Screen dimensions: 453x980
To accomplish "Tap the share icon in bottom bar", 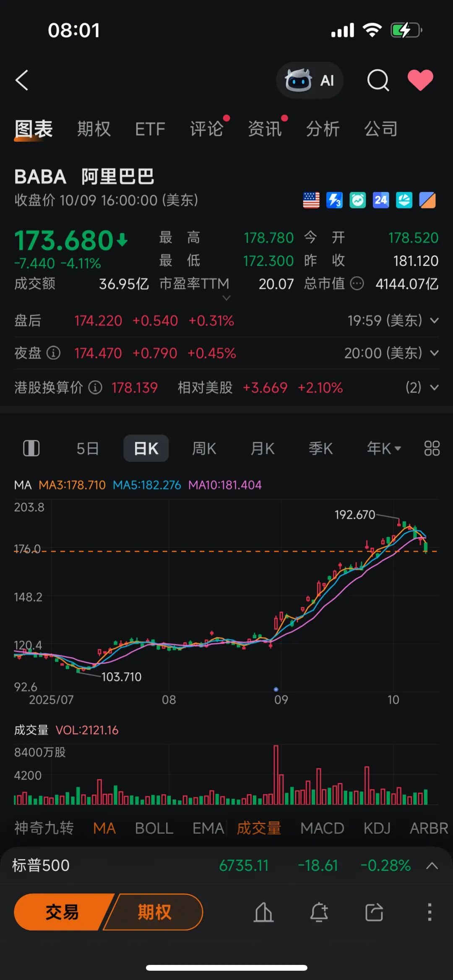I will (374, 912).
